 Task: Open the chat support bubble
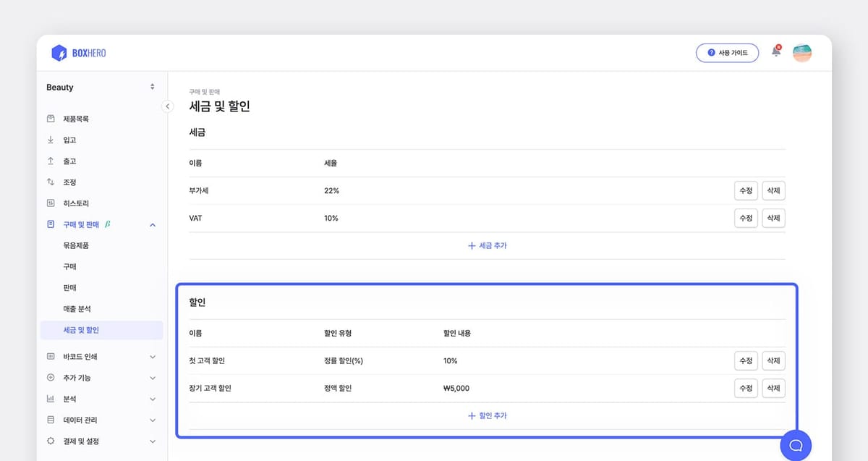pos(796,445)
